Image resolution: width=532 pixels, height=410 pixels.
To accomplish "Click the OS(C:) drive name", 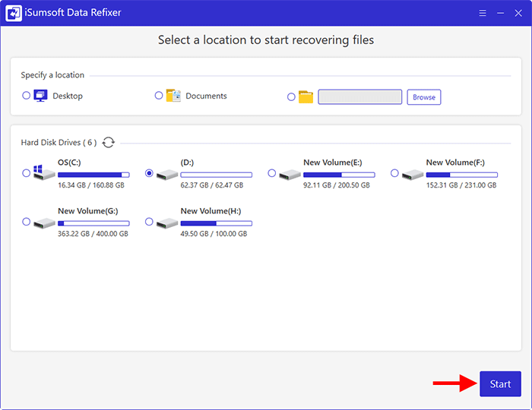I will tap(69, 162).
